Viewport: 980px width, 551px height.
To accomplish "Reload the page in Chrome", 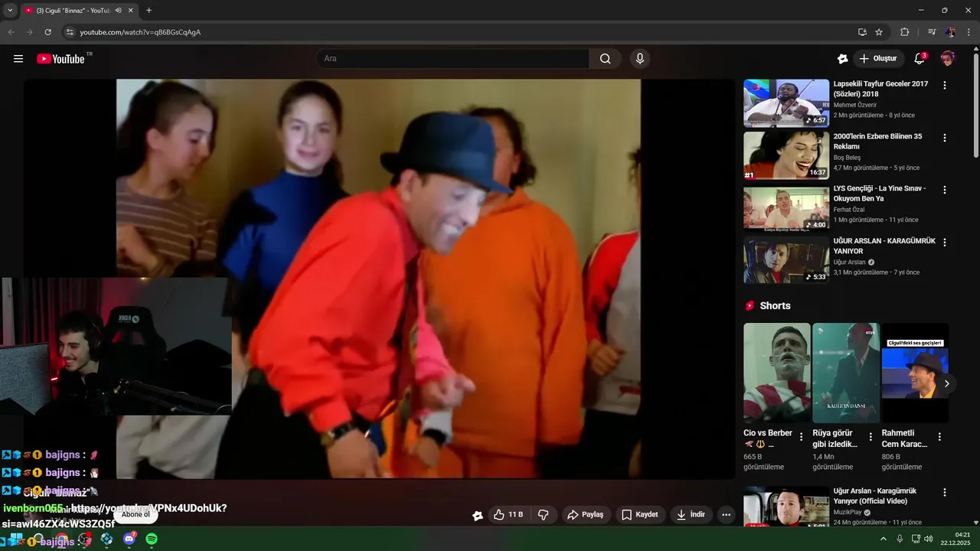I will [47, 32].
